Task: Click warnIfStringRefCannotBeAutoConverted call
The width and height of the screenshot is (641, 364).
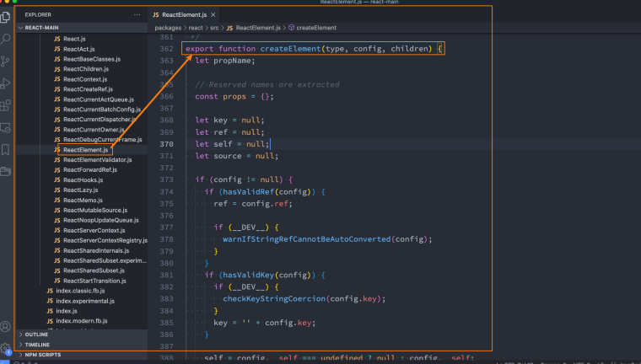Action: click(x=307, y=239)
